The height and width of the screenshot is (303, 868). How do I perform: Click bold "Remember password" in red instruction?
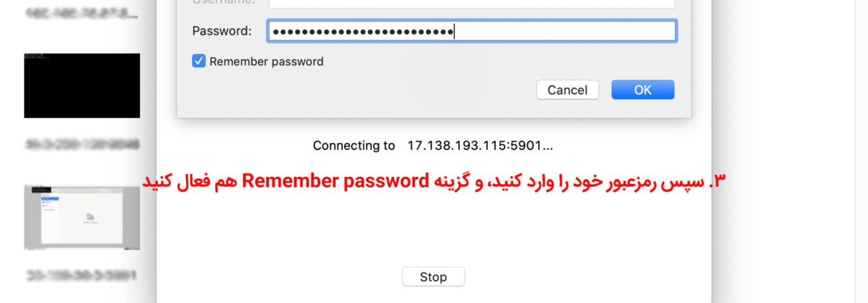pos(334,181)
